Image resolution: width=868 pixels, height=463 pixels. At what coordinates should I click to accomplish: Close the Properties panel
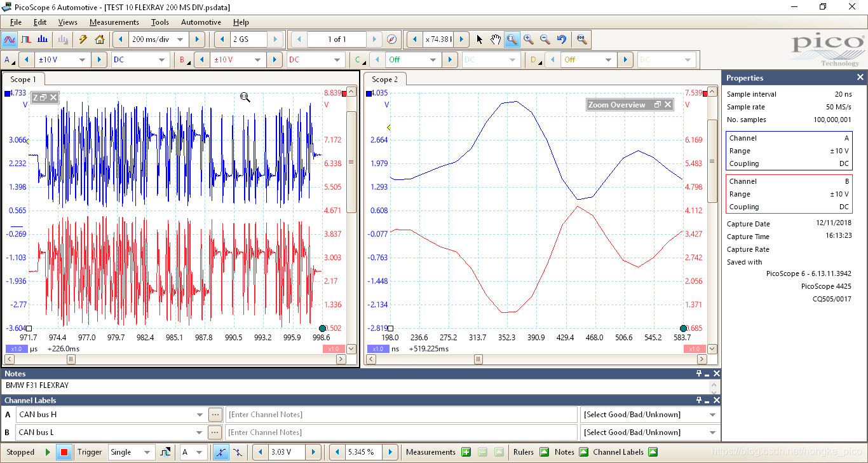(860, 78)
